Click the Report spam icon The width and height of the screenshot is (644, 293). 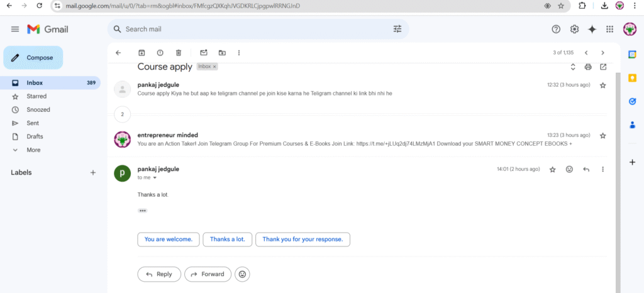[x=160, y=53]
